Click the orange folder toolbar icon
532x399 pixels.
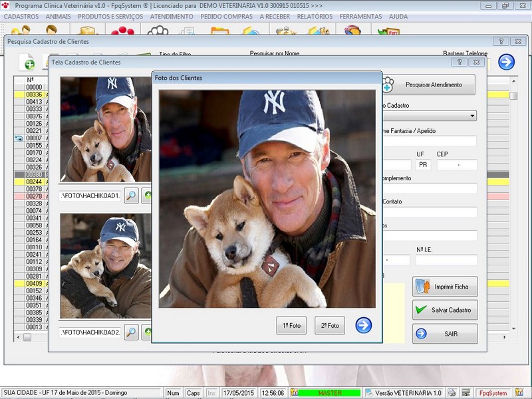click(x=220, y=31)
